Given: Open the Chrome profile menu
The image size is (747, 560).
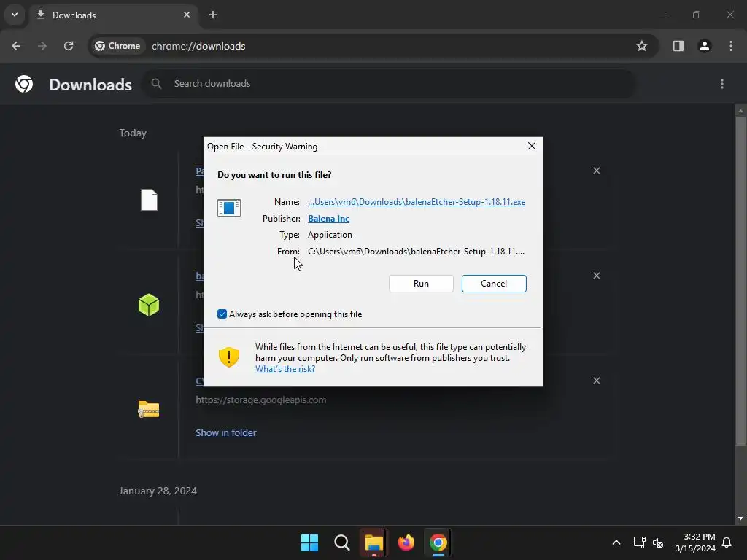Looking at the screenshot, I should coord(705,46).
